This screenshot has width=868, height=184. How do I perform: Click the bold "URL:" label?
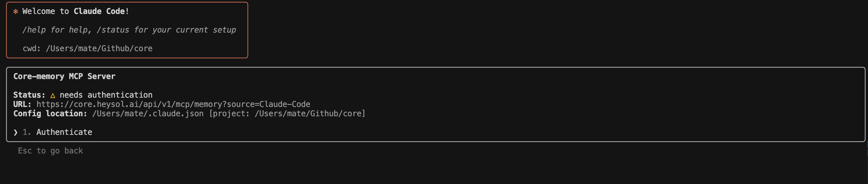(x=22, y=104)
